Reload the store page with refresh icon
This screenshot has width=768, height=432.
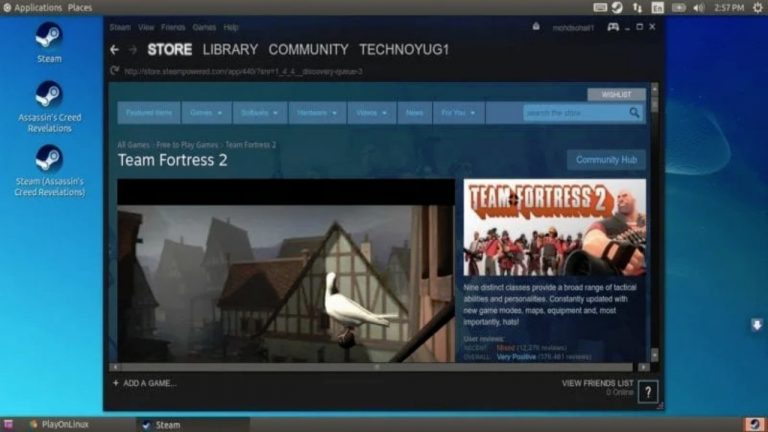tap(115, 71)
